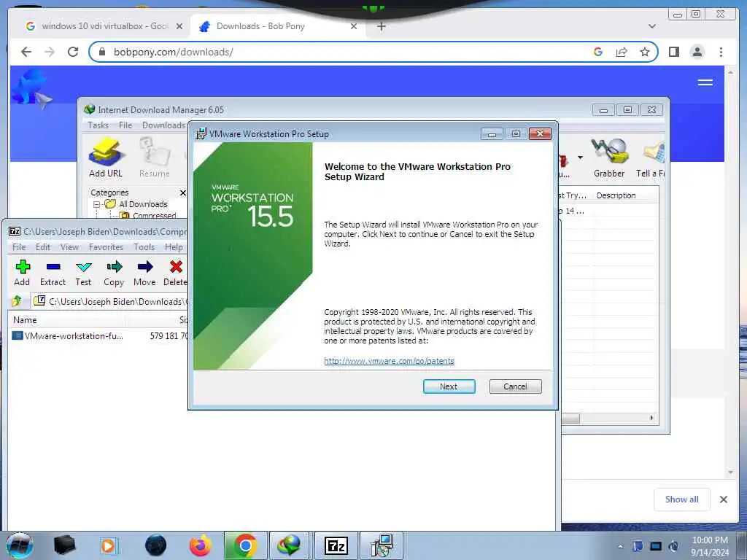Open Firefox from the taskbar
This screenshot has width=747, height=560.
[x=200, y=545]
